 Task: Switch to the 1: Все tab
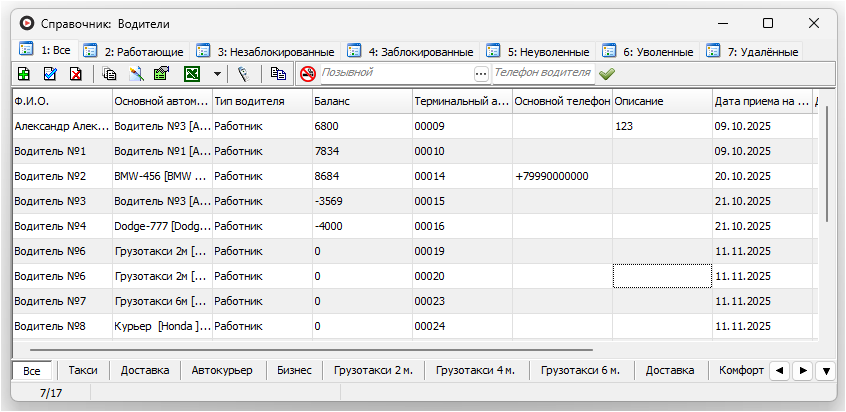(x=47, y=51)
